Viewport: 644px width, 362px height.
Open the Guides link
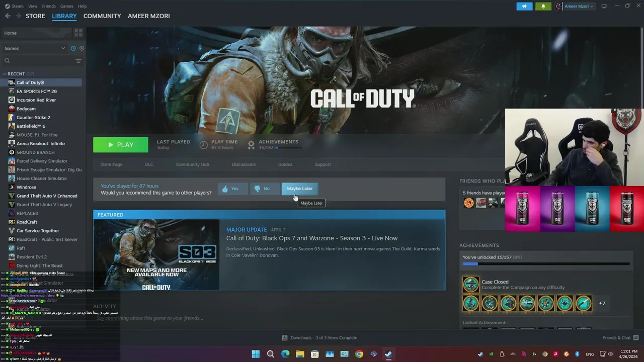click(285, 164)
